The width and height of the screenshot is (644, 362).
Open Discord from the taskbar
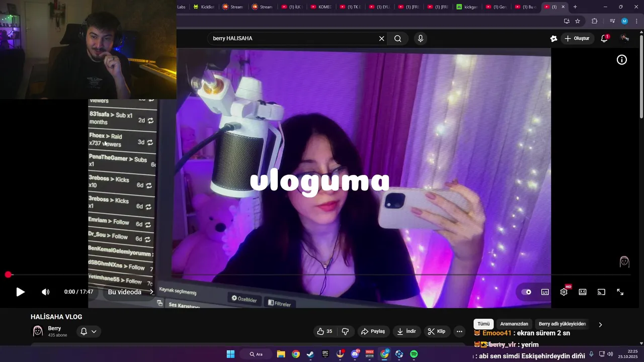coord(355,354)
